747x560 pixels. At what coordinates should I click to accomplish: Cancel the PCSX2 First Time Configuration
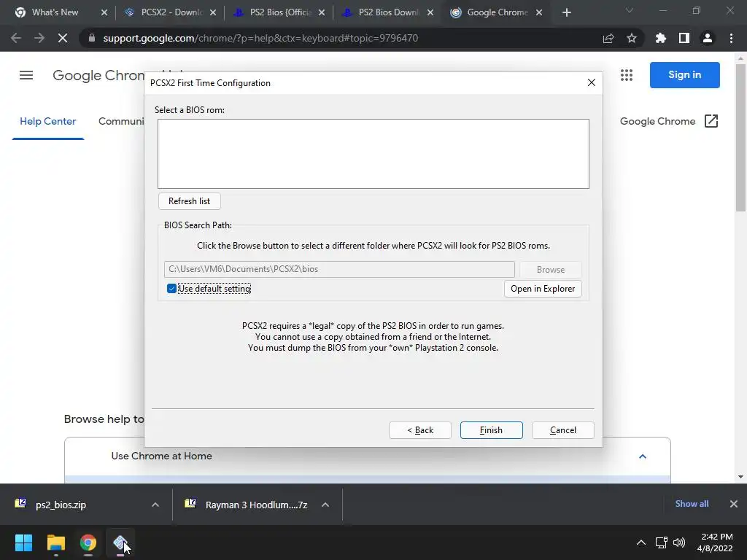tap(562, 430)
